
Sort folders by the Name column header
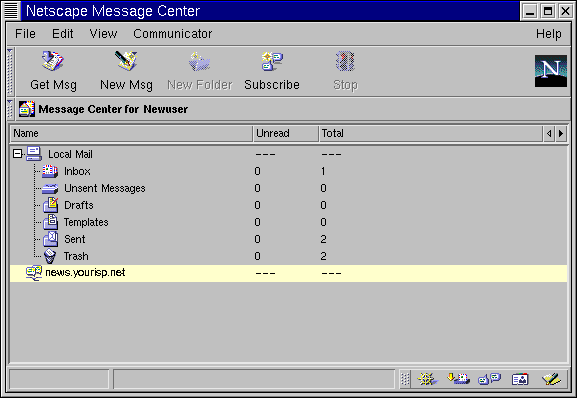tap(131, 134)
